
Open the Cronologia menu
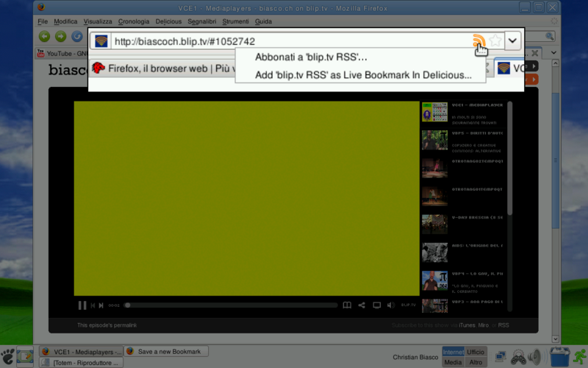134,21
